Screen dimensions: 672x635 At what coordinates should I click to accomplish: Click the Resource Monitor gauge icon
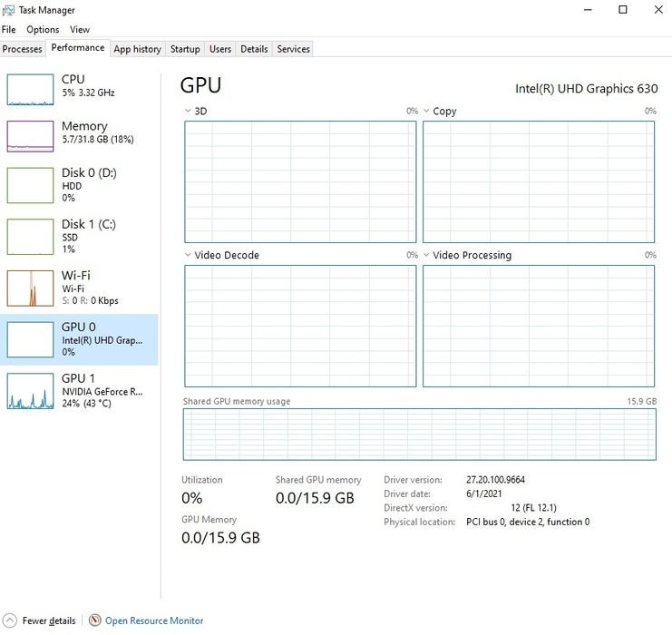pyautogui.click(x=94, y=620)
